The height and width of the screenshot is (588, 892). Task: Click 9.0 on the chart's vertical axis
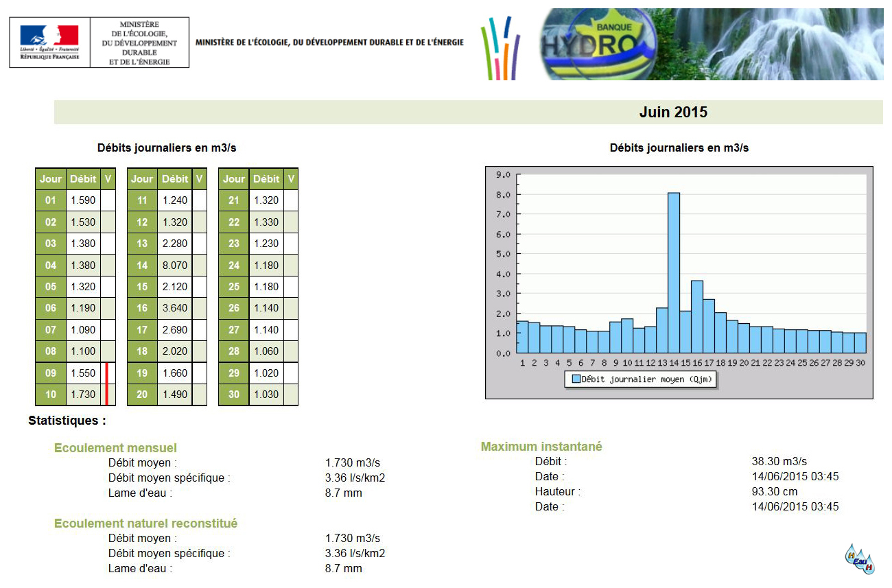[x=503, y=175]
